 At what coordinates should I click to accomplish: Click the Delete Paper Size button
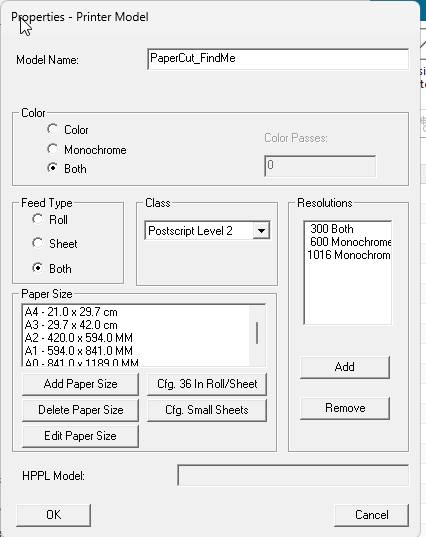coord(80,410)
